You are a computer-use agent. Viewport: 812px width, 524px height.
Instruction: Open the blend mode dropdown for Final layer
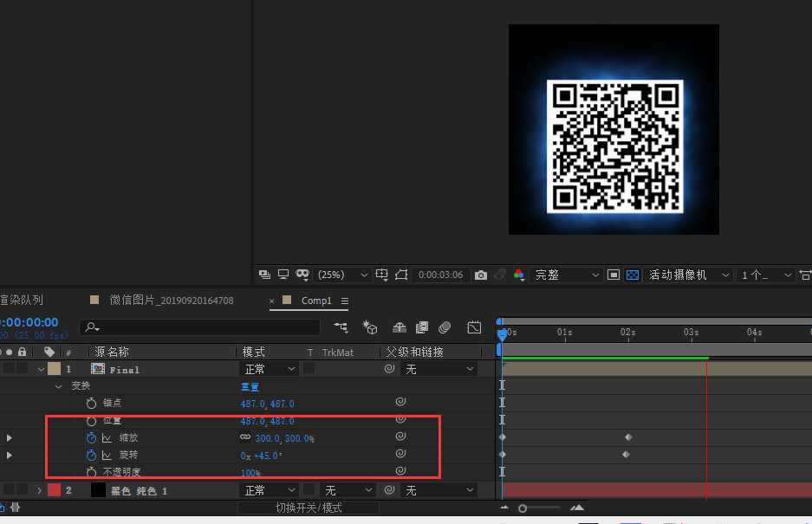click(x=269, y=369)
